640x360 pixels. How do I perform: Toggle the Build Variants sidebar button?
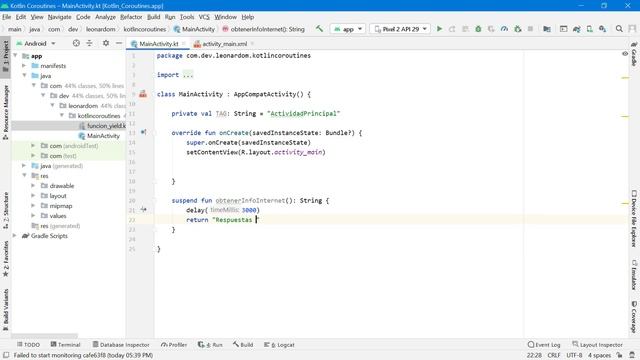[x=5, y=310]
